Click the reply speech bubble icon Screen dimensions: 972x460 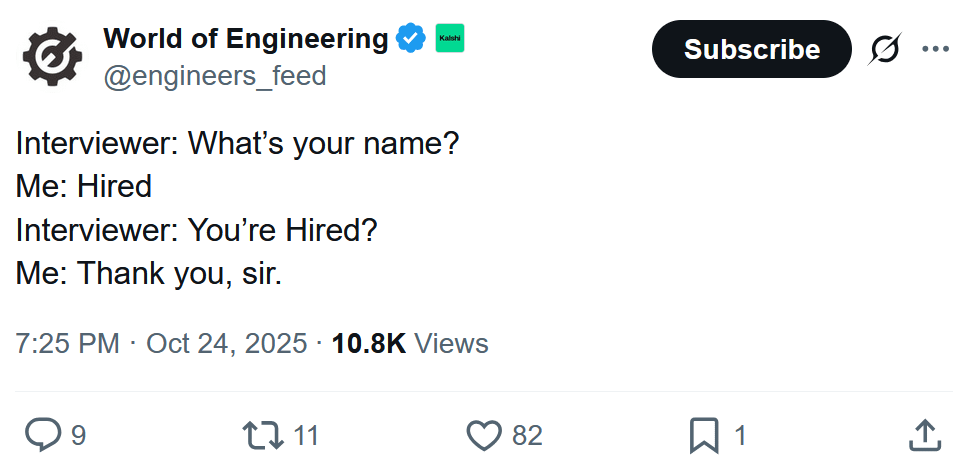point(42,435)
